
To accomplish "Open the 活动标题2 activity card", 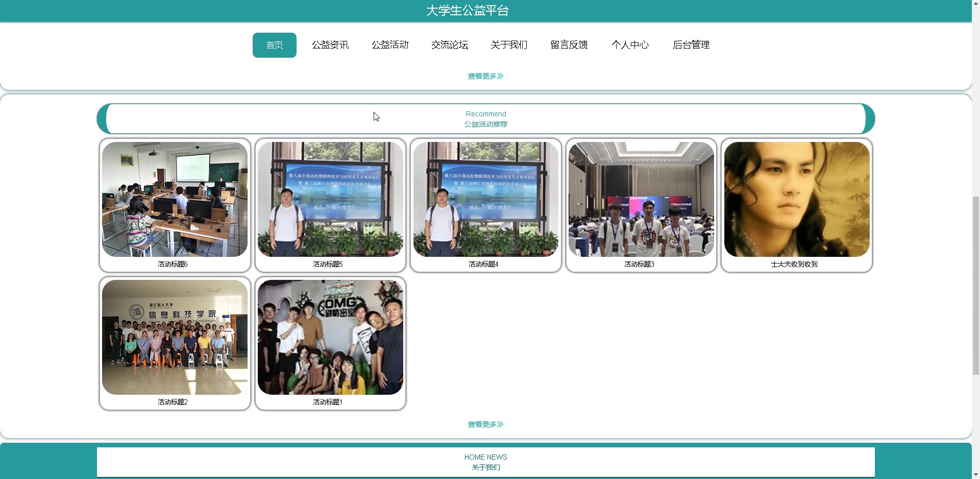I will 175,343.
